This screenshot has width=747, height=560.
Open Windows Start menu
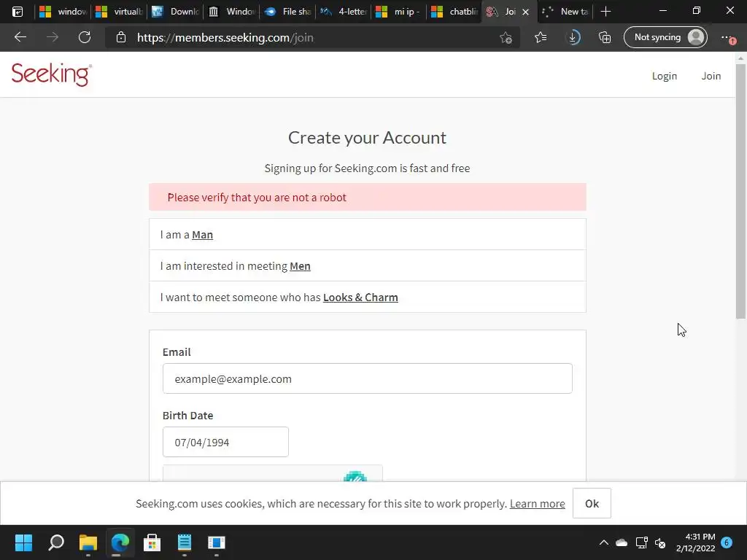[23, 542]
